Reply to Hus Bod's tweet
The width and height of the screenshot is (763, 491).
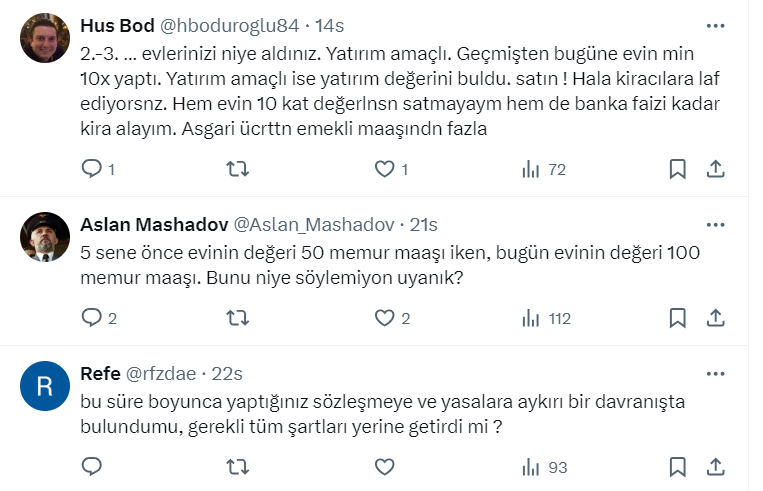click(92, 169)
